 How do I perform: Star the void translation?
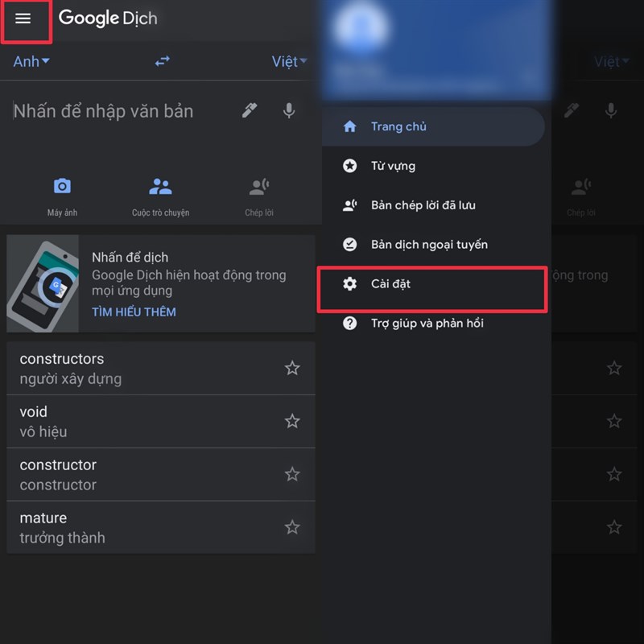(292, 421)
